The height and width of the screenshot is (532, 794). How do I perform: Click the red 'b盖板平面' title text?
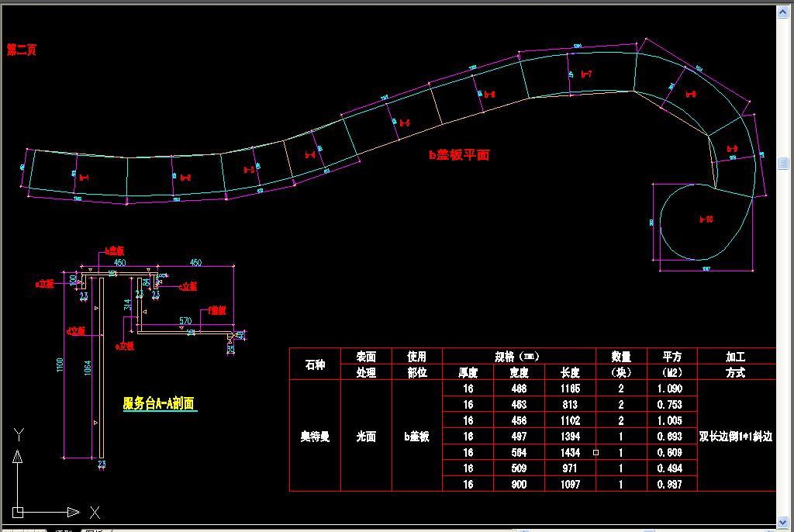point(459,154)
